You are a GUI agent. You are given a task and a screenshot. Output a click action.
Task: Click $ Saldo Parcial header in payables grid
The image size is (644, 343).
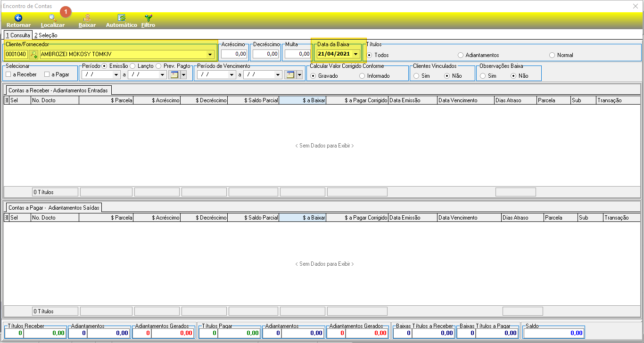click(x=253, y=218)
